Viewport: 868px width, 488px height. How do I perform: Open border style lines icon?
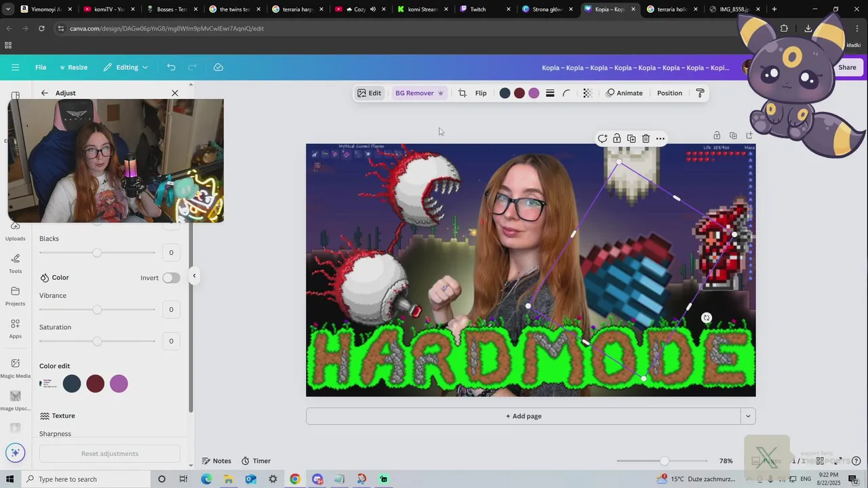click(x=550, y=93)
